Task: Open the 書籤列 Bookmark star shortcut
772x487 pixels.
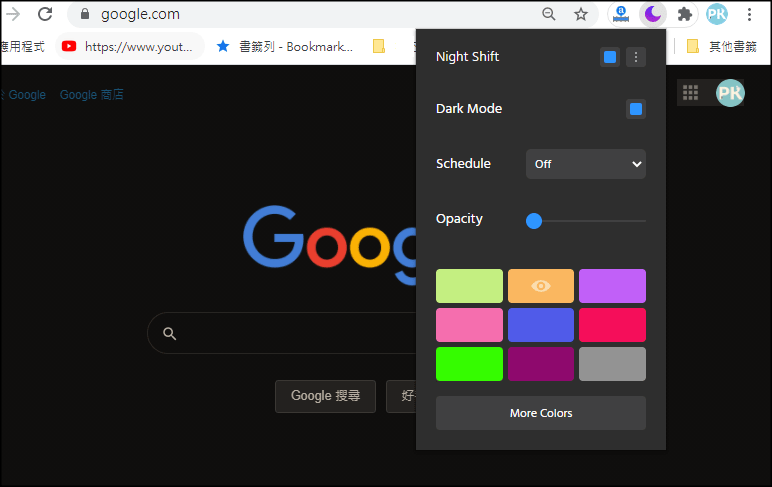Action: (284, 47)
